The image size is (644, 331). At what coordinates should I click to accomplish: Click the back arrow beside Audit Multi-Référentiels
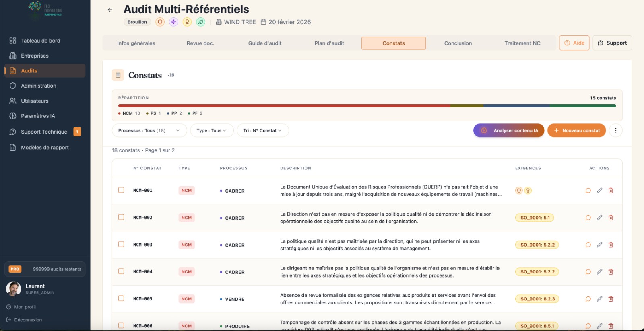pos(110,10)
